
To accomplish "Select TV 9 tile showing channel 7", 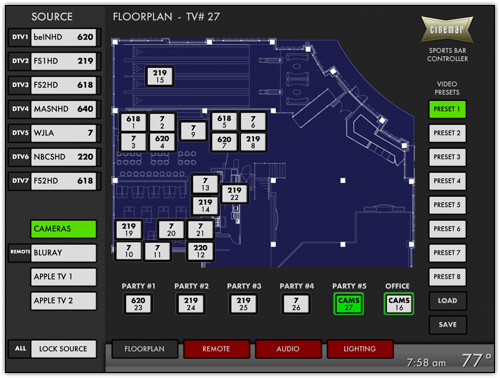I will click(x=193, y=131).
